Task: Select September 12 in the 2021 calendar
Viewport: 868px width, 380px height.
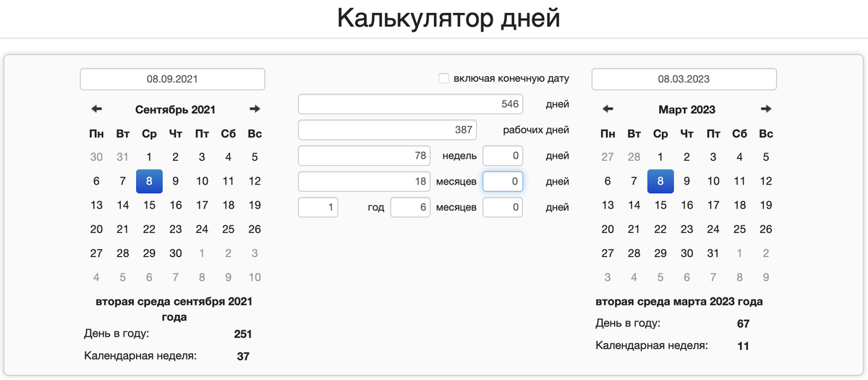Action: tap(255, 182)
